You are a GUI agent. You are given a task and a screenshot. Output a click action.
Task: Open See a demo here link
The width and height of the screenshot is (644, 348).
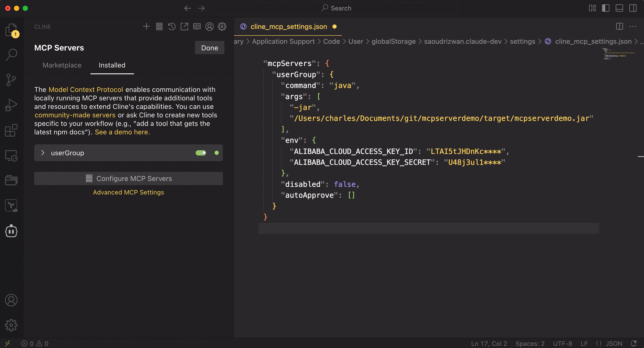122,132
